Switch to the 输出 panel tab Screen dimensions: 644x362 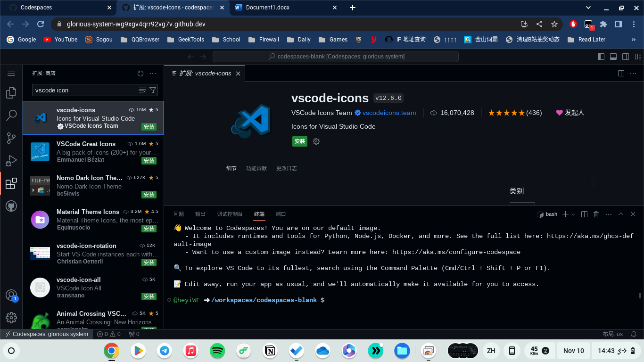pyautogui.click(x=200, y=214)
